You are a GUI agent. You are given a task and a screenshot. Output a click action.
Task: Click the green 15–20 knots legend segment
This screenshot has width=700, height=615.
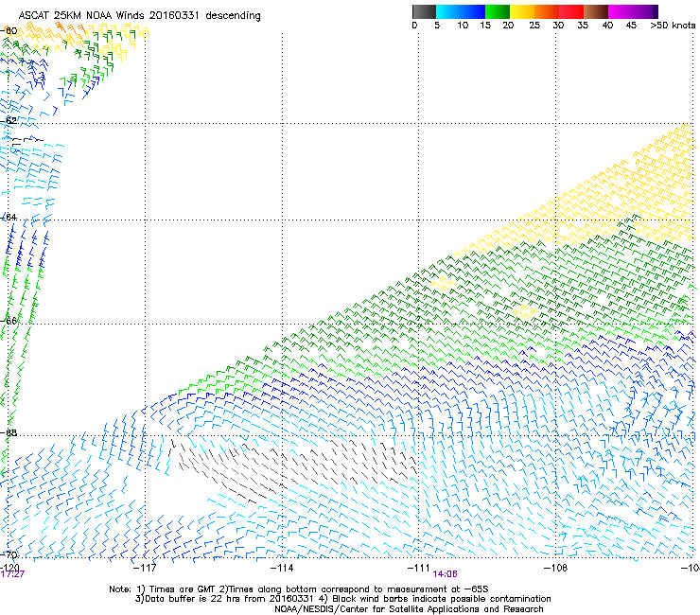498,11
